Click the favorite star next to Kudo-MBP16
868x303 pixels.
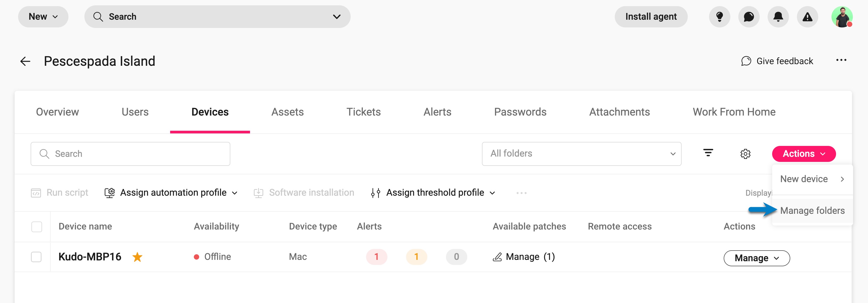pyautogui.click(x=137, y=257)
